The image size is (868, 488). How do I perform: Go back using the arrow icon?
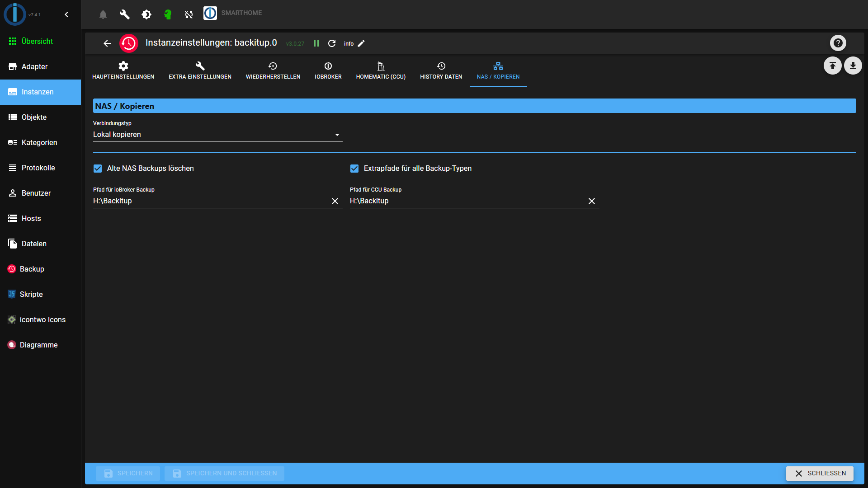[x=107, y=43]
